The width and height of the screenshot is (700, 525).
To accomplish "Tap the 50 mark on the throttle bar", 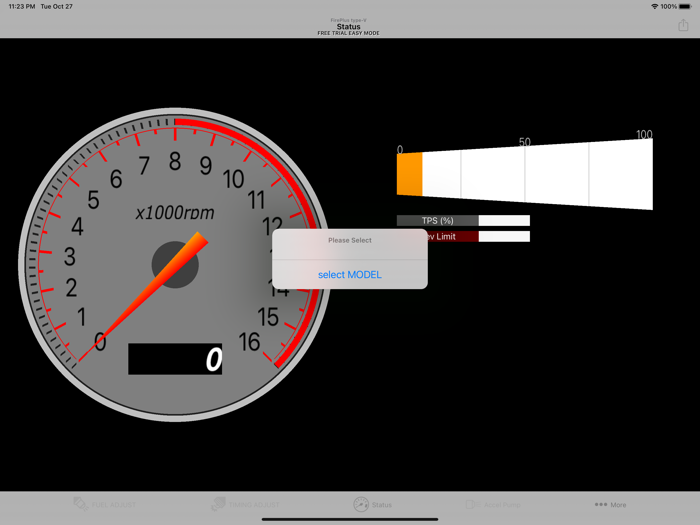I will 525,142.
